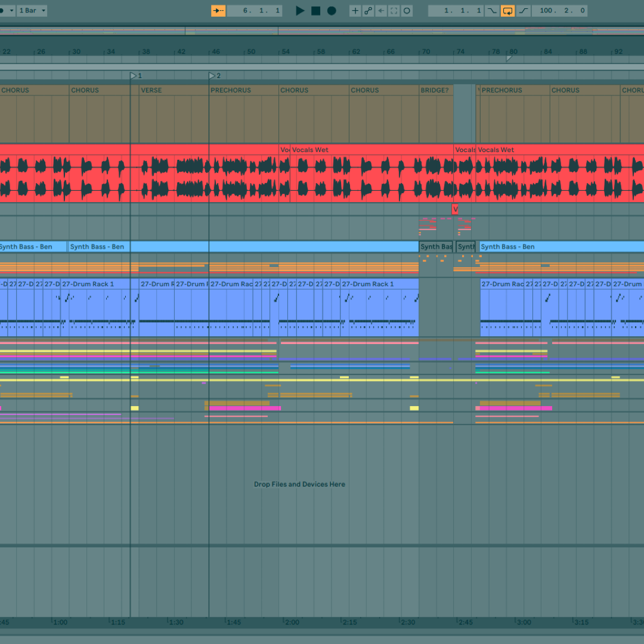Toggle the Automation Arm icon

[x=368, y=11]
